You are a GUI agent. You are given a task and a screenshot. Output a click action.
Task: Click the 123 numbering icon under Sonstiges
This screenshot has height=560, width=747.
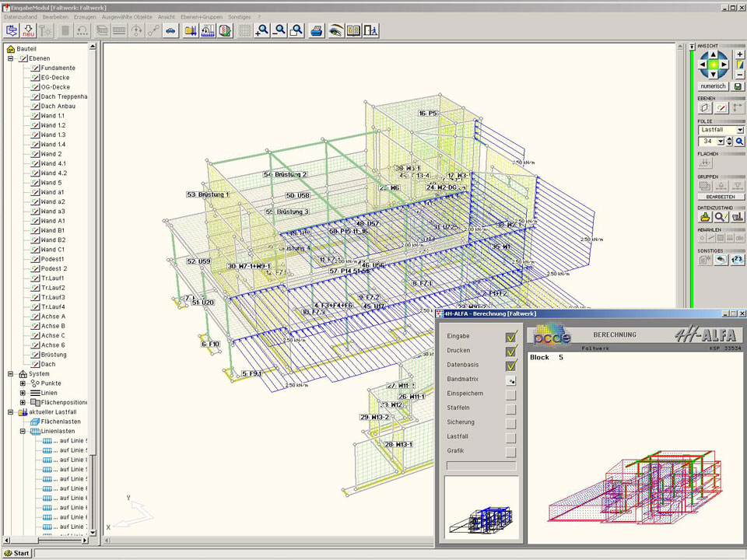coord(738,260)
